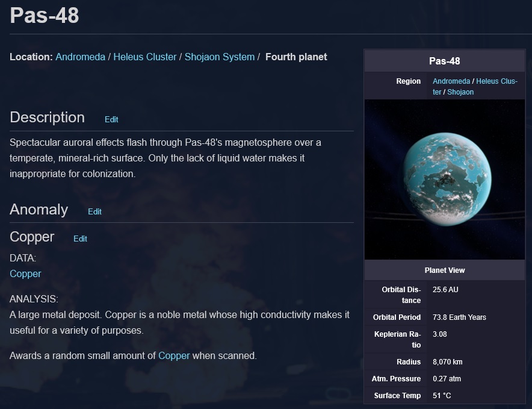Image resolution: width=532 pixels, height=409 pixels.
Task: Click the 'DATA:' label
Action: 23,258
